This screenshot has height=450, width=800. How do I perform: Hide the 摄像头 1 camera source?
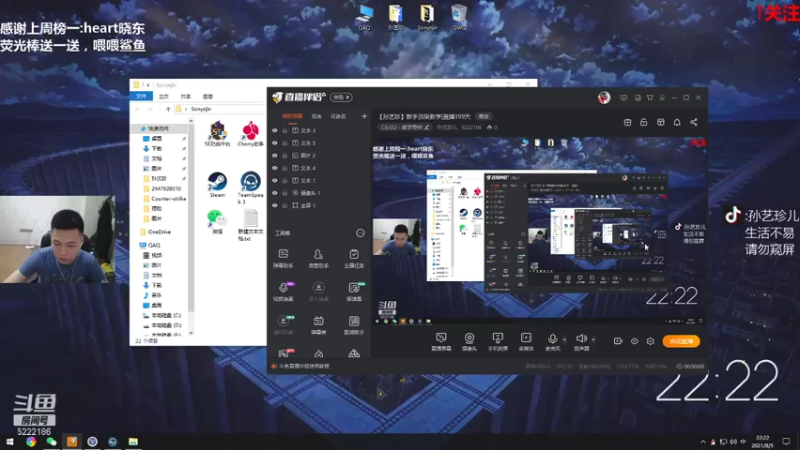click(274, 193)
